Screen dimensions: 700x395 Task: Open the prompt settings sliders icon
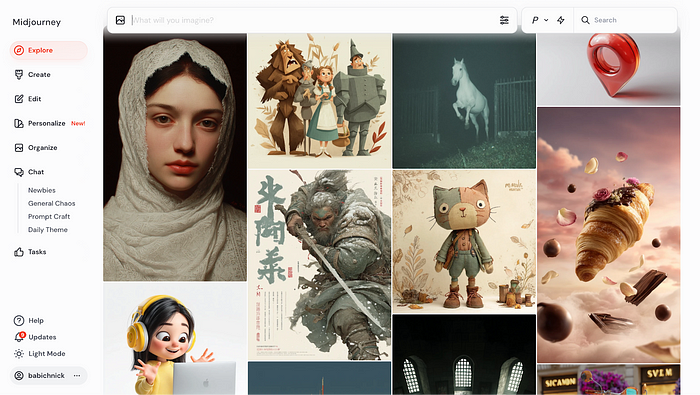[x=504, y=20]
